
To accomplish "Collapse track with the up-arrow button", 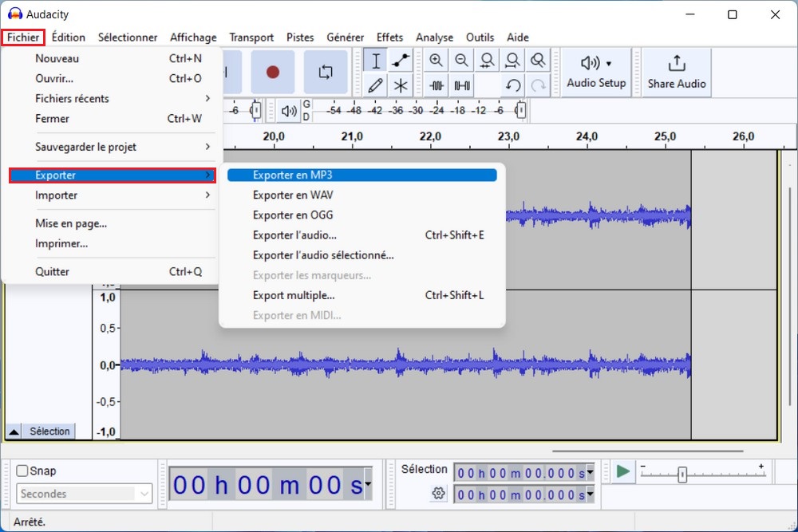I will pyautogui.click(x=14, y=432).
